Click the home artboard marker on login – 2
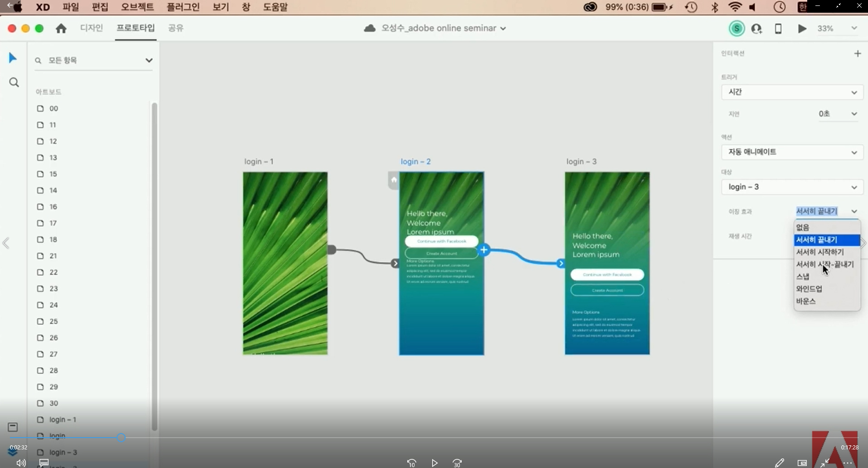 (394, 180)
